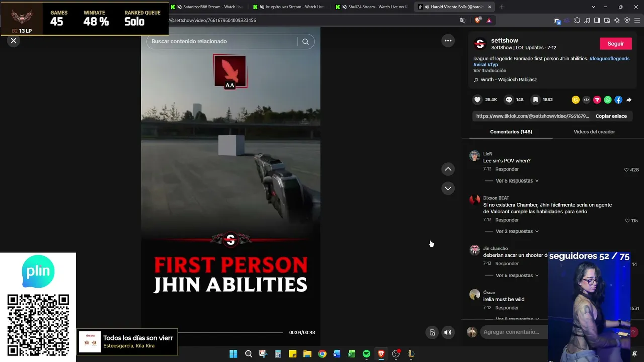The height and width of the screenshot is (362, 644).
Task: Reply to Dixxon BEAT's comment via Responder
Action: (507, 220)
